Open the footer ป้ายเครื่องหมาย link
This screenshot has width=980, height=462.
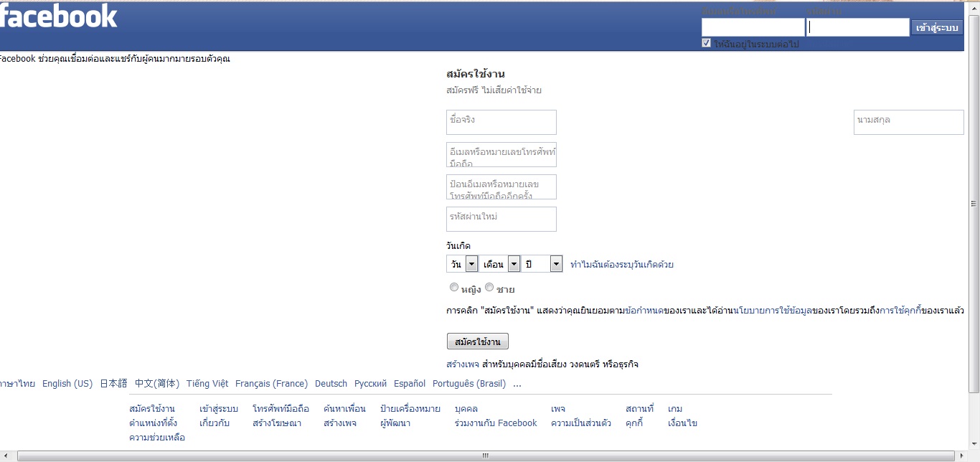[x=410, y=409]
